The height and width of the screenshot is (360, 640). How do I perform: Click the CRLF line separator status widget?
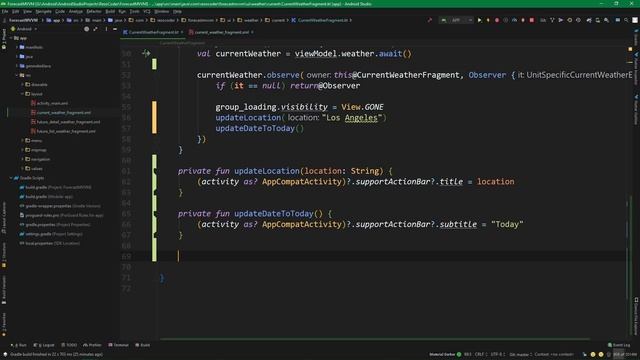(480, 355)
